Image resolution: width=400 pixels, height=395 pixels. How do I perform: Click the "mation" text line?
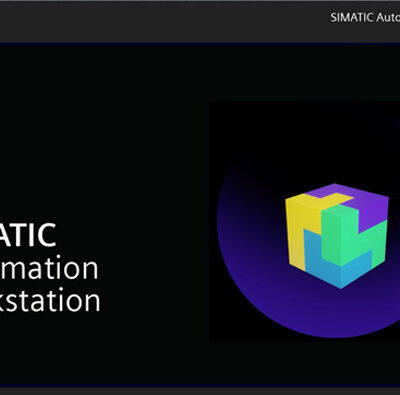(x=49, y=268)
